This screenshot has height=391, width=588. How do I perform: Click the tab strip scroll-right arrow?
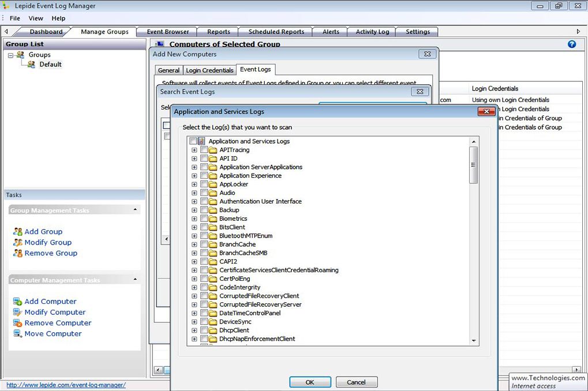pos(578,32)
